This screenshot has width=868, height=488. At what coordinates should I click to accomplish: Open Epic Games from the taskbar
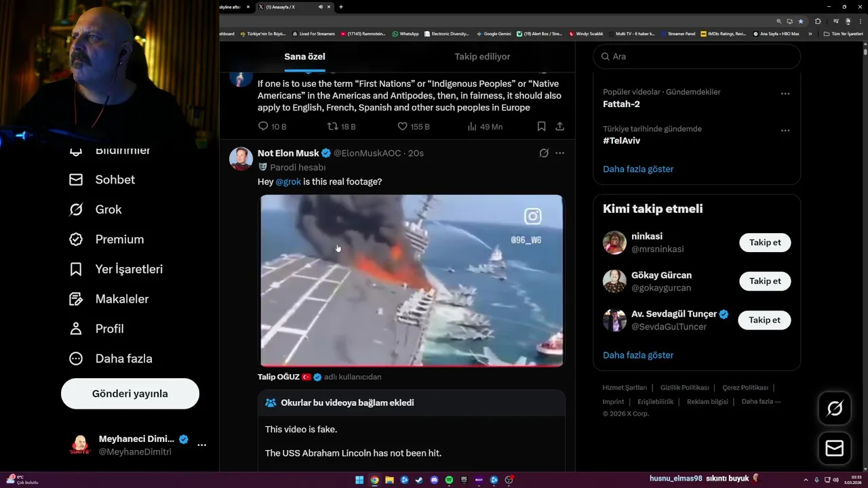[464, 480]
